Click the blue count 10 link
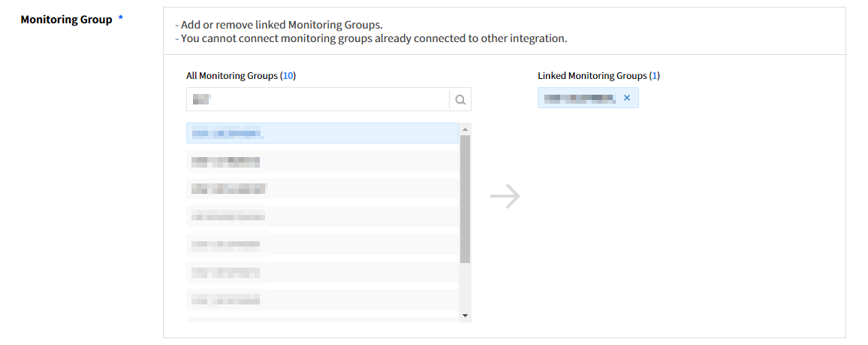 pos(288,76)
